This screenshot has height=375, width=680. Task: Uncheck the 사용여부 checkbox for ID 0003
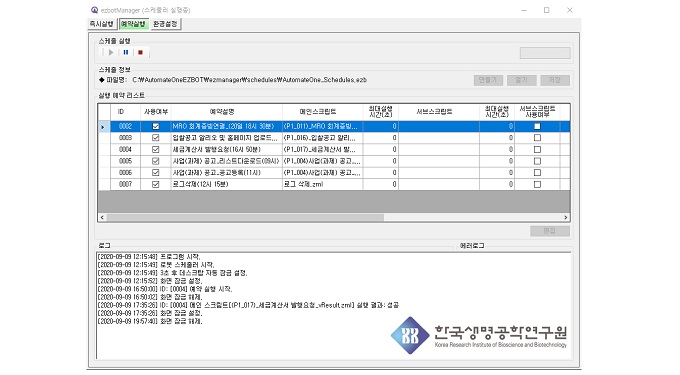[156, 138]
